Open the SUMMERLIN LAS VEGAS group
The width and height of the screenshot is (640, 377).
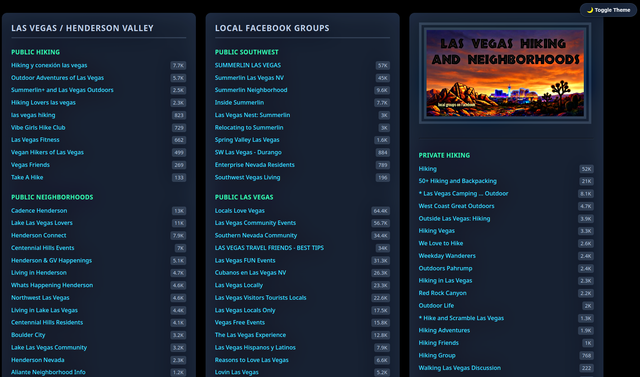click(248, 65)
